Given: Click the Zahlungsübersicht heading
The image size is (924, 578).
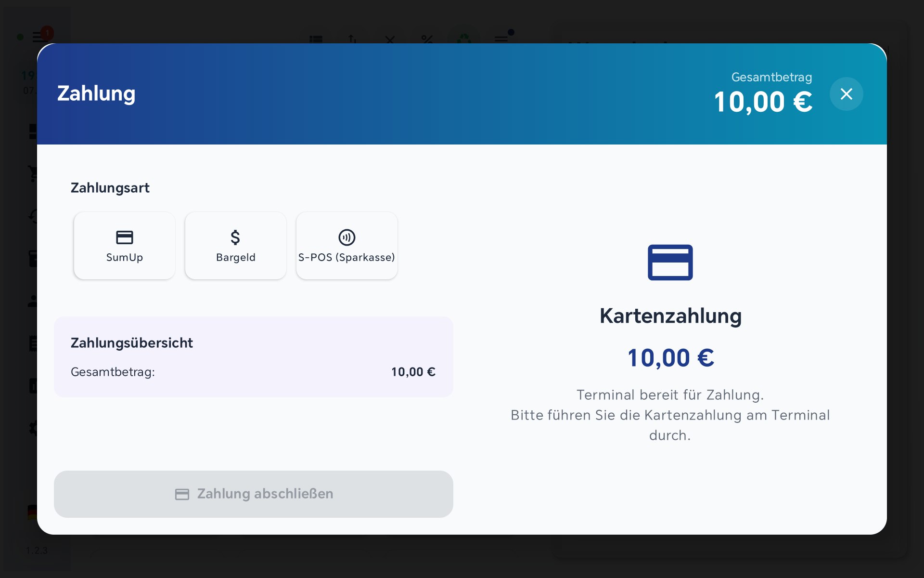Looking at the screenshot, I should pyautogui.click(x=131, y=343).
